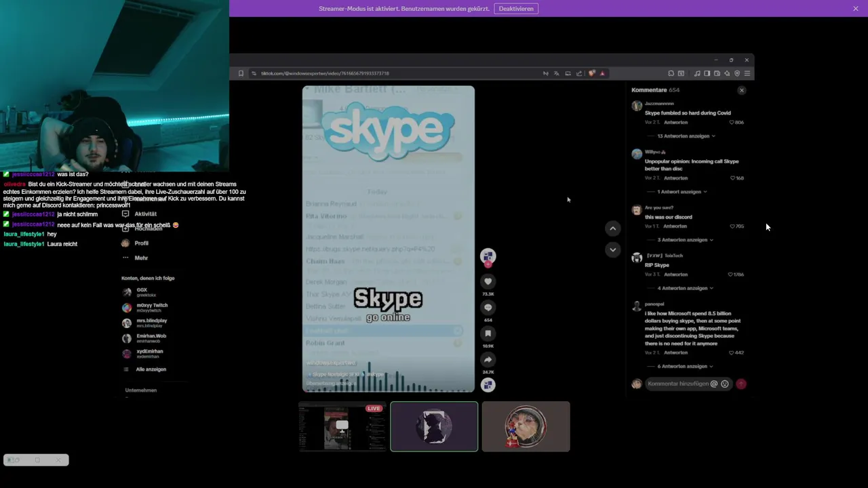
Task: Expand '13 Antworten anzeigen' replies
Action: click(x=686, y=136)
